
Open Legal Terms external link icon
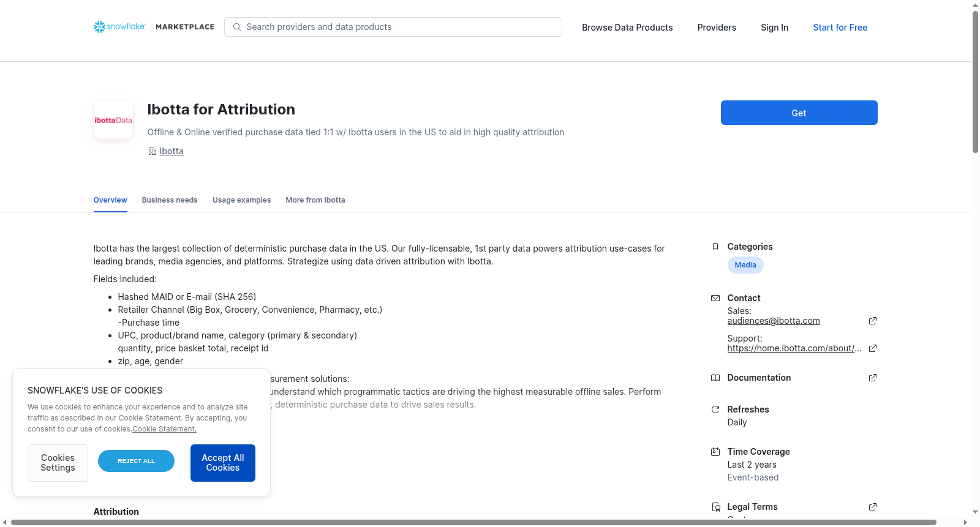[x=873, y=507]
